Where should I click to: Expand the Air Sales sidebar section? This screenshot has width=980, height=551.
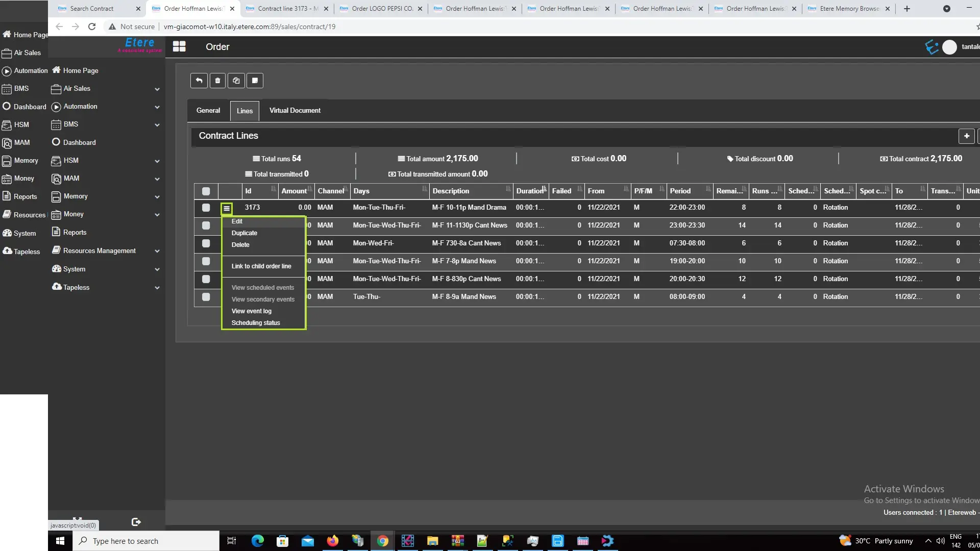157,89
